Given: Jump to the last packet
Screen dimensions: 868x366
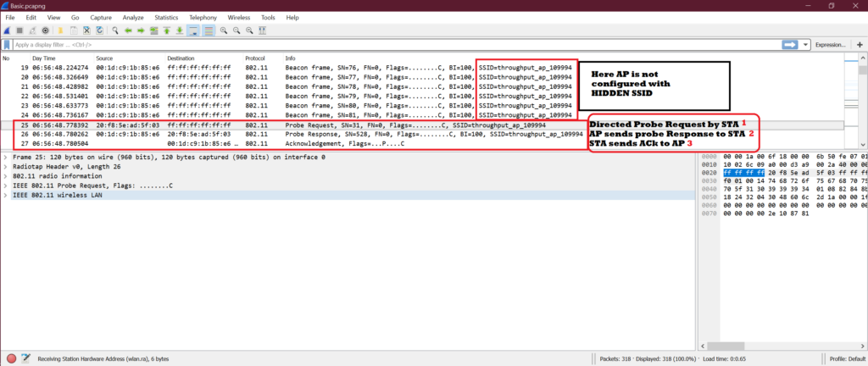Looking at the screenshot, I should tap(180, 30).
